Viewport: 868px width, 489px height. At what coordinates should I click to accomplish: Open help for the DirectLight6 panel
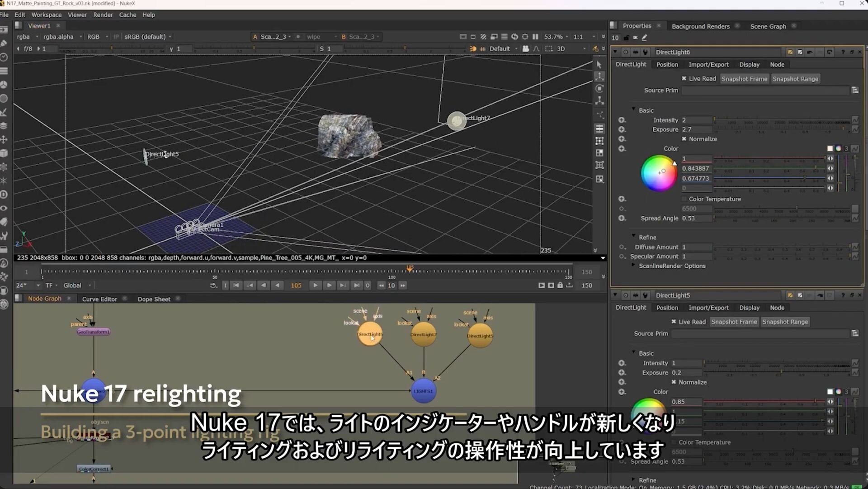(x=843, y=52)
